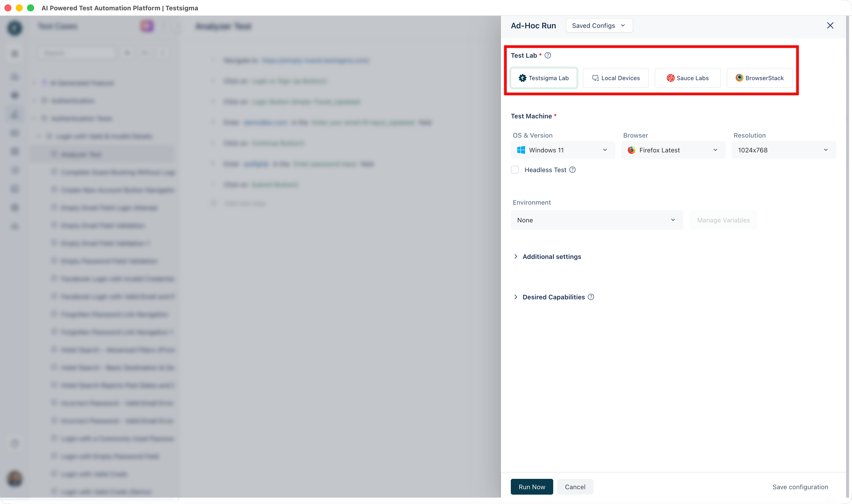Click the Desired Capabilities help icon
This screenshot has width=852, height=504.
(x=591, y=297)
